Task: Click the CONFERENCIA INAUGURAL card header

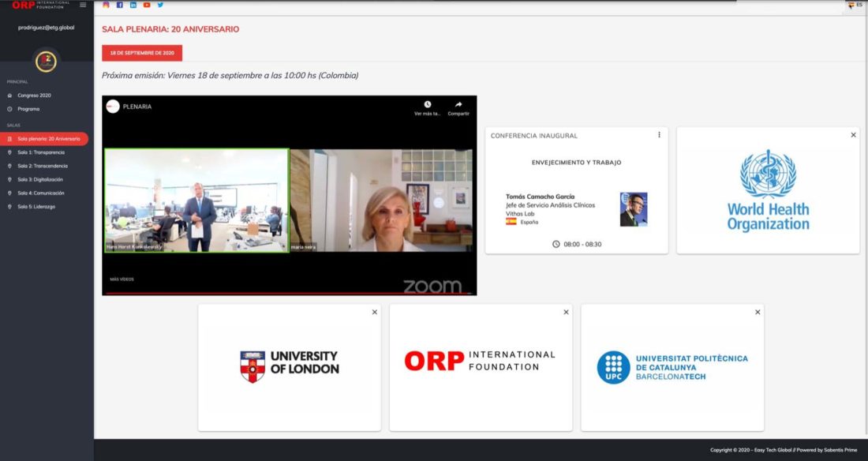Action: 533,136
